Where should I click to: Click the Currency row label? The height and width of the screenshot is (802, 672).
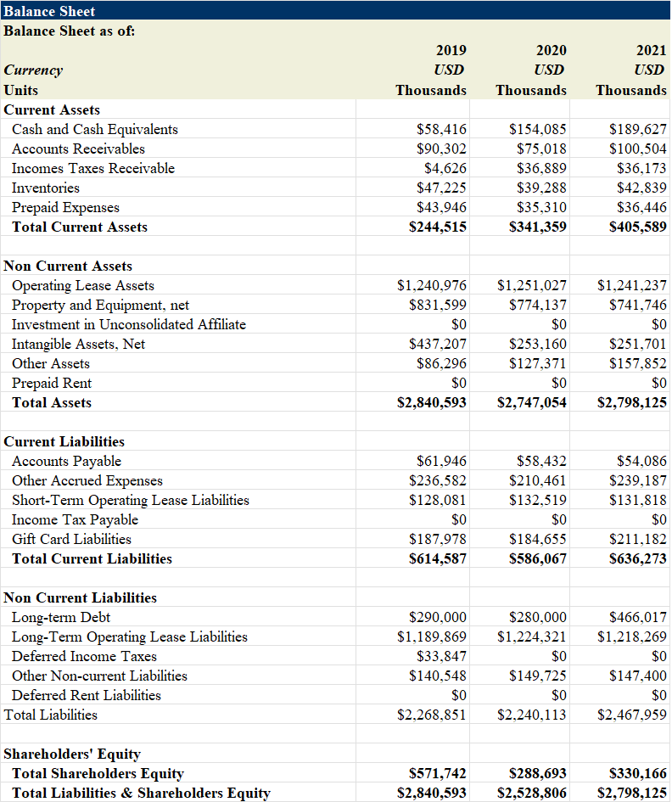(x=33, y=70)
